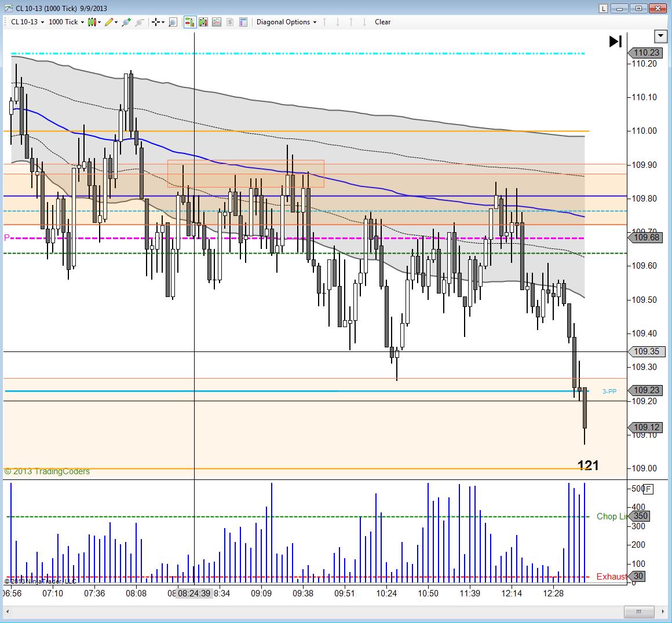The height and width of the screenshot is (623, 672).
Task: Click the Clear button in toolbar
Action: click(x=382, y=22)
